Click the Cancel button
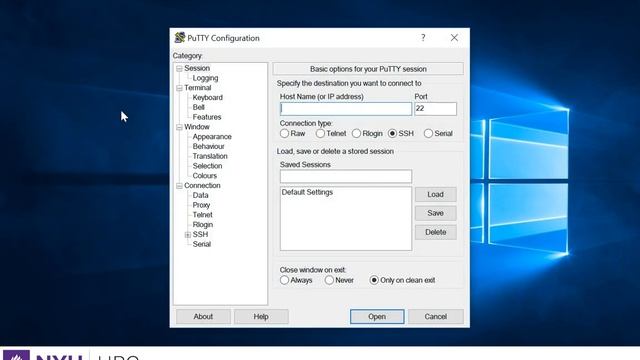 pyautogui.click(x=436, y=316)
